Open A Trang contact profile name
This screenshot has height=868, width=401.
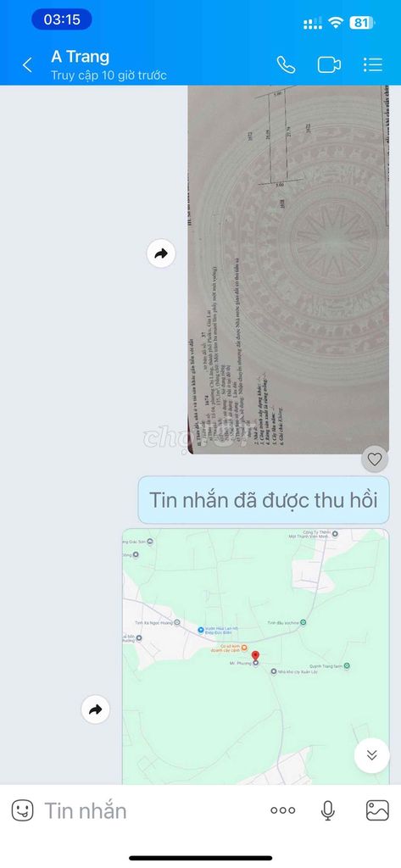point(81,57)
